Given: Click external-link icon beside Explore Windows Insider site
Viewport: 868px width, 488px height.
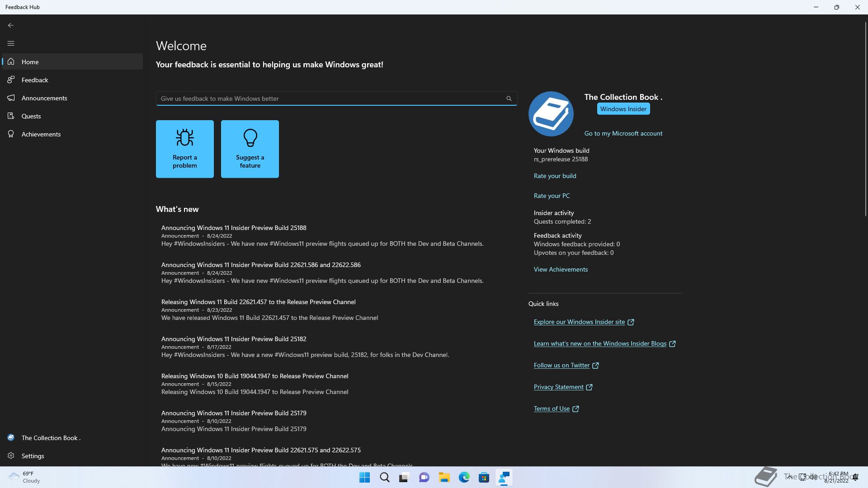Looking at the screenshot, I should (631, 322).
